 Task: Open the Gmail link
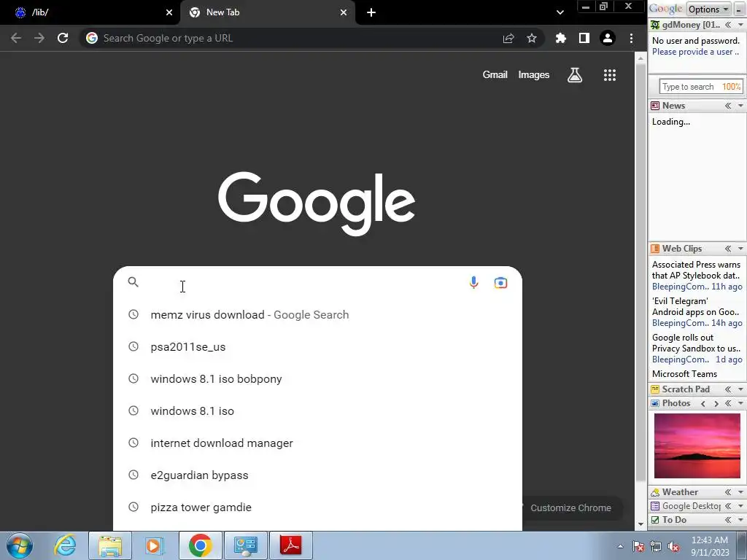[495, 75]
